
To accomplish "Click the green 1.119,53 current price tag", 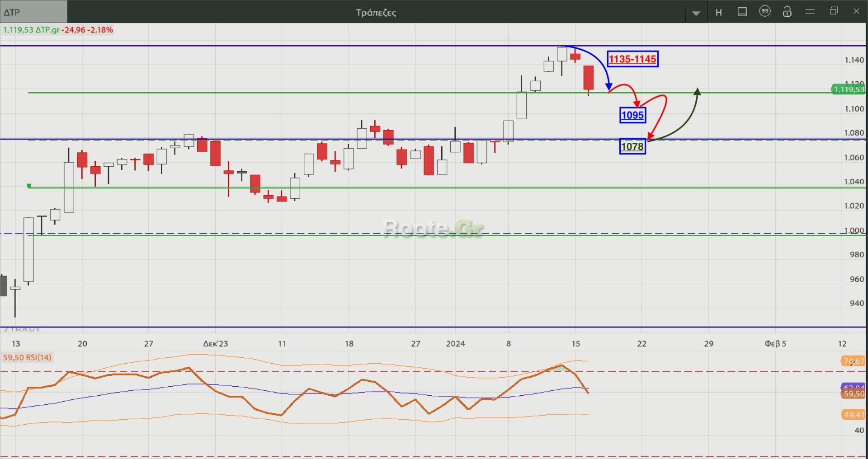I will tap(848, 89).
